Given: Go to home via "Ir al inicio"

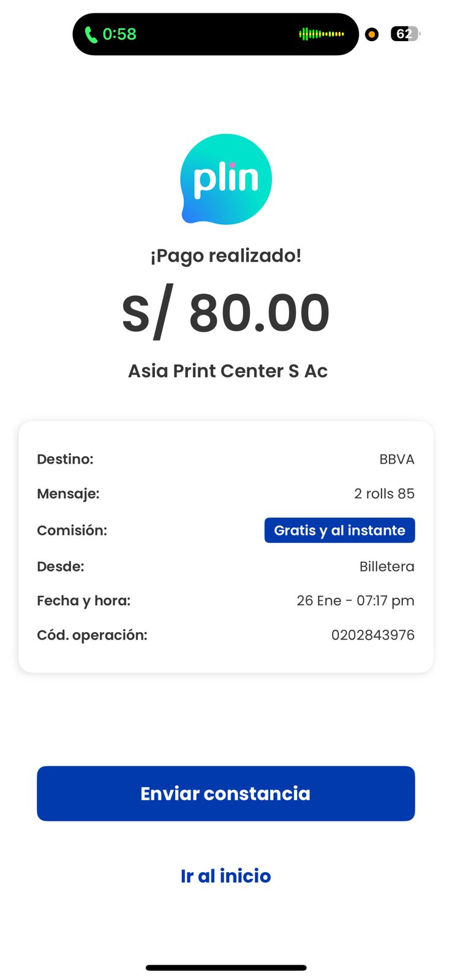Looking at the screenshot, I should pos(226,876).
